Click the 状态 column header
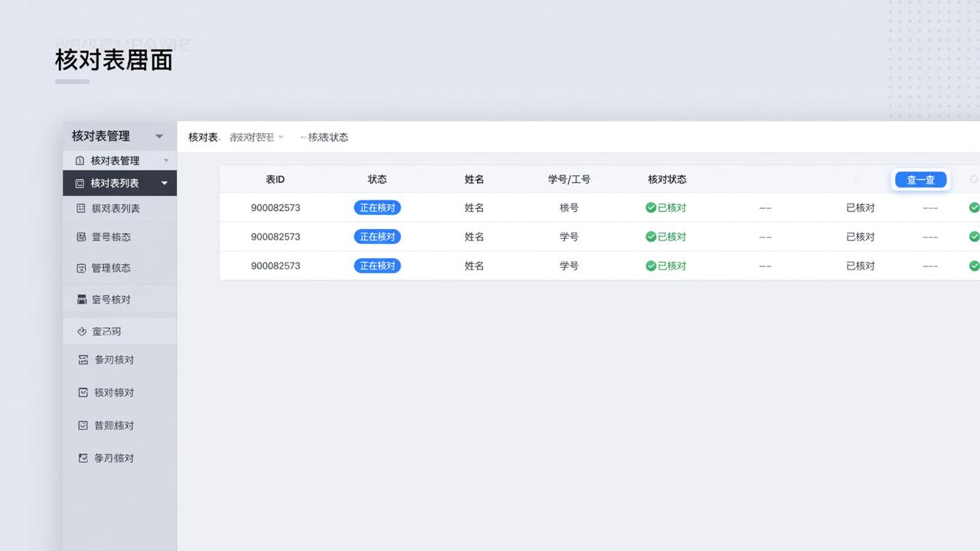Screen dimensions: 980x551 pos(377,180)
